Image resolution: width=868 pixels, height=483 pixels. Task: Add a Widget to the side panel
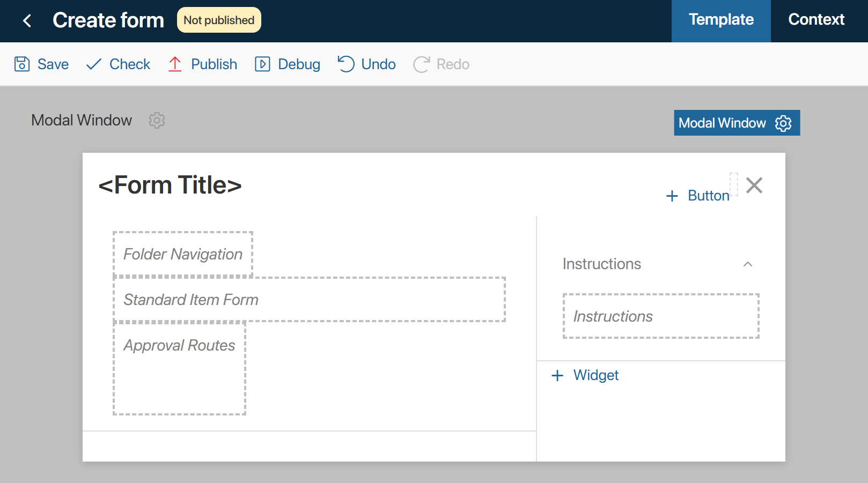[x=585, y=375]
